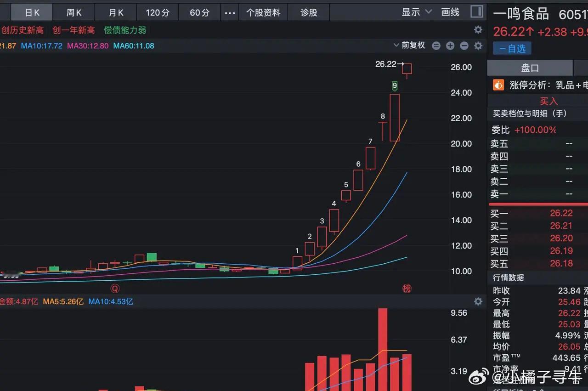Click the 昨收 value 23.84
Viewport: 588px width, 391px height.
[569, 291]
